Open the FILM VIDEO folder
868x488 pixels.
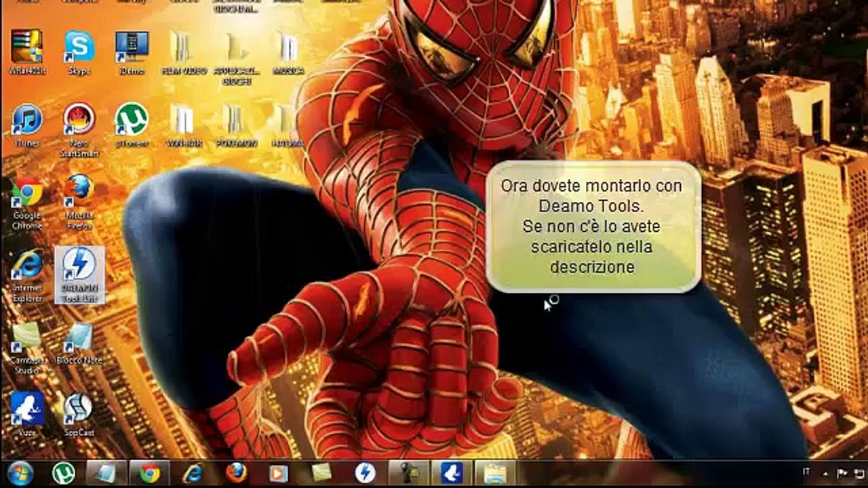click(184, 52)
